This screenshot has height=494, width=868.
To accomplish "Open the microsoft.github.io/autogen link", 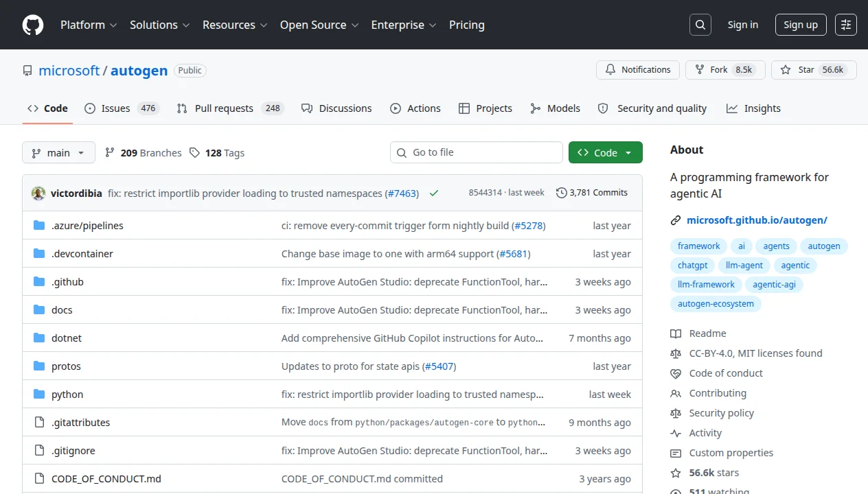I will [757, 220].
